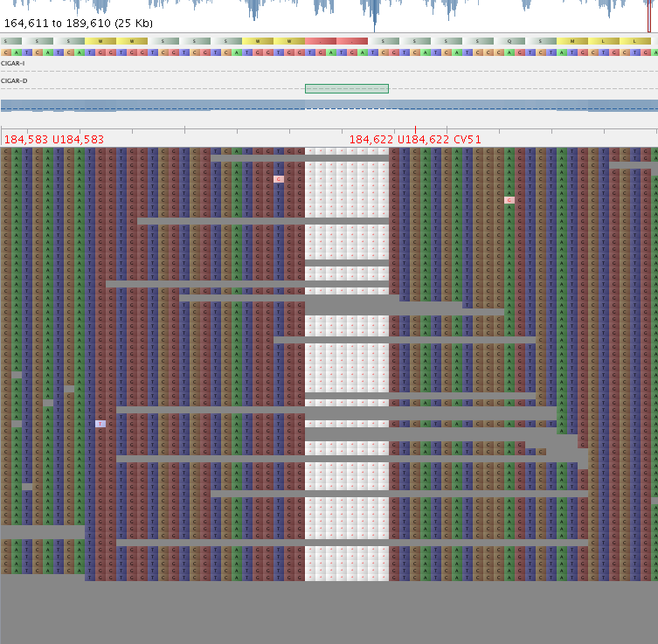Click the green deletion box in CIGAR-D track
The width and height of the screenshot is (658, 644).
346,88
